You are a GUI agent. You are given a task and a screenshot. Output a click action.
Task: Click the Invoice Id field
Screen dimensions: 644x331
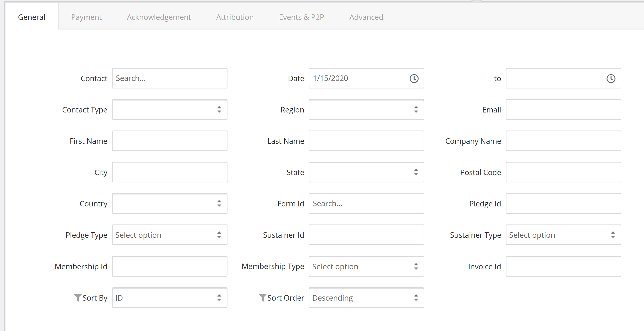(563, 266)
